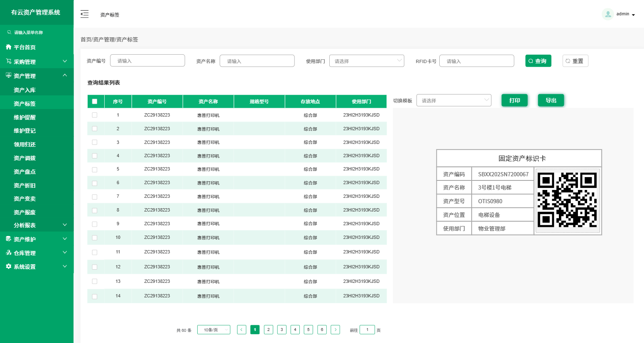Click the 资产维护 sidebar icon
Viewport: 644px width, 343px height.
pos(8,239)
